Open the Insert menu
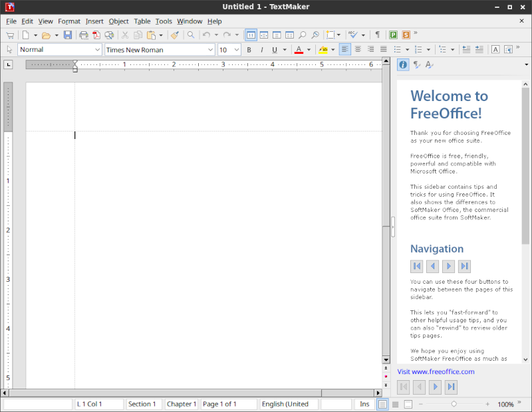The height and width of the screenshot is (412, 532). [x=94, y=21]
